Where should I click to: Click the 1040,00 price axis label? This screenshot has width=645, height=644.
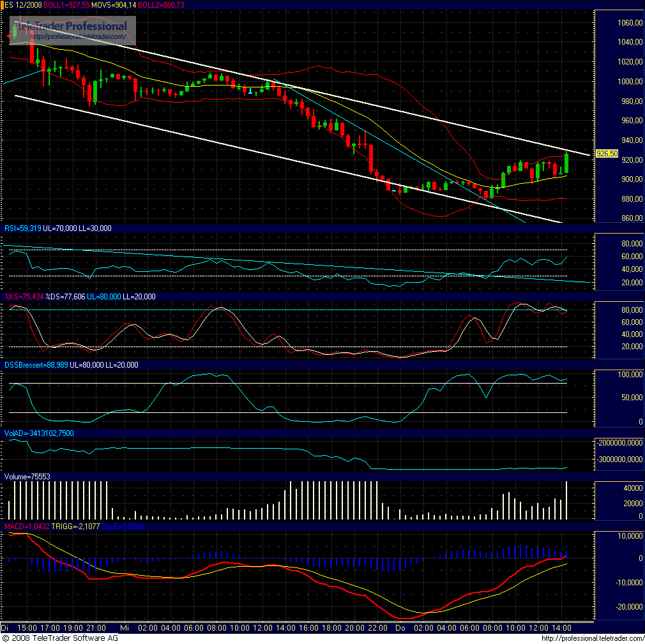tap(630, 42)
